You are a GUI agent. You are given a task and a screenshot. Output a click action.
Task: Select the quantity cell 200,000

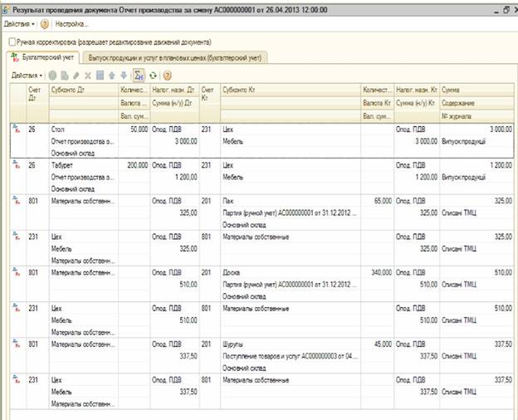pyautogui.click(x=134, y=165)
